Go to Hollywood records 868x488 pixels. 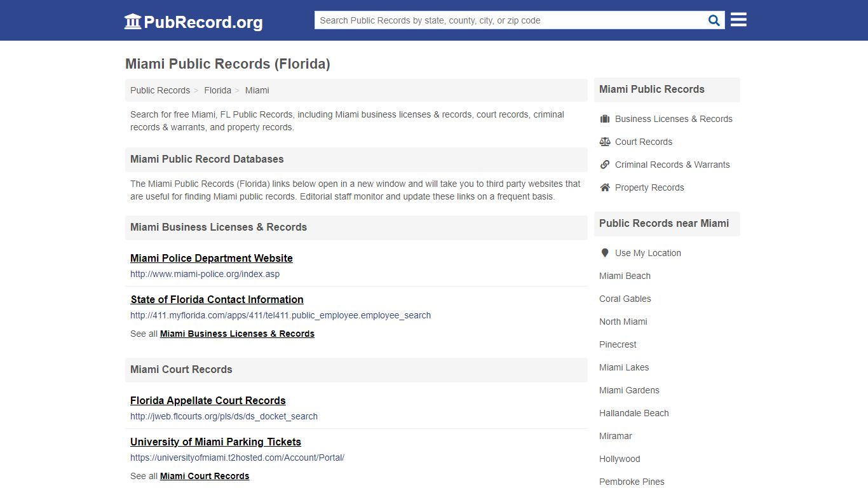620,459
